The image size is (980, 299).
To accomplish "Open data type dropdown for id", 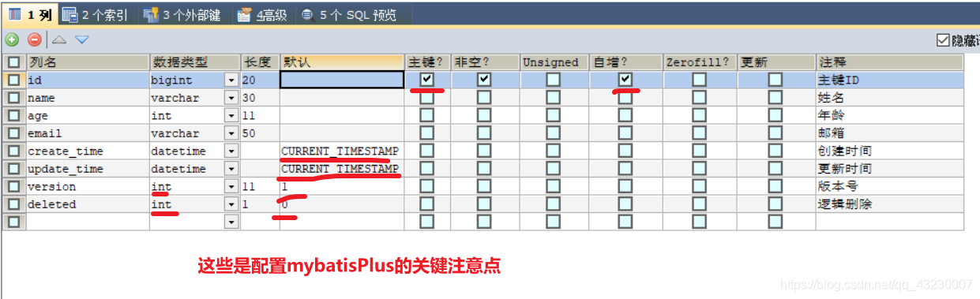I will 231,80.
